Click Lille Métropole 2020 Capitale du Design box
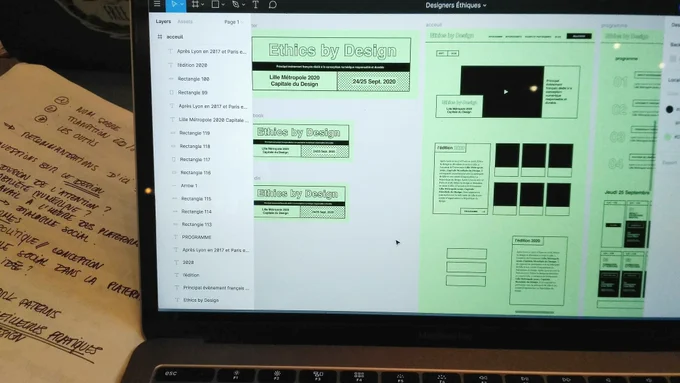The image size is (680, 383). (294, 81)
